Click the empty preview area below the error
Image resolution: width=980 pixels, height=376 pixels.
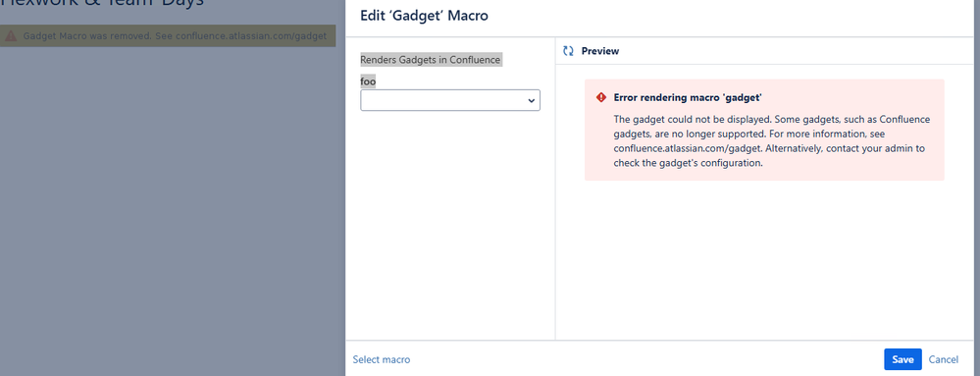pos(764,259)
